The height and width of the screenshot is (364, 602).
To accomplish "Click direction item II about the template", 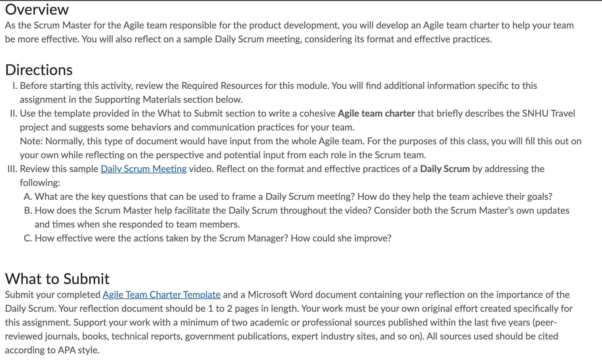I will pos(273,120).
